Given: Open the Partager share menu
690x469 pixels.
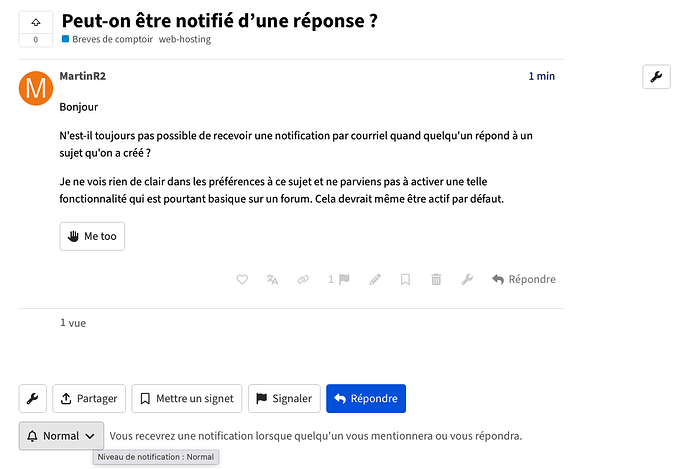Looking at the screenshot, I should tap(89, 399).
